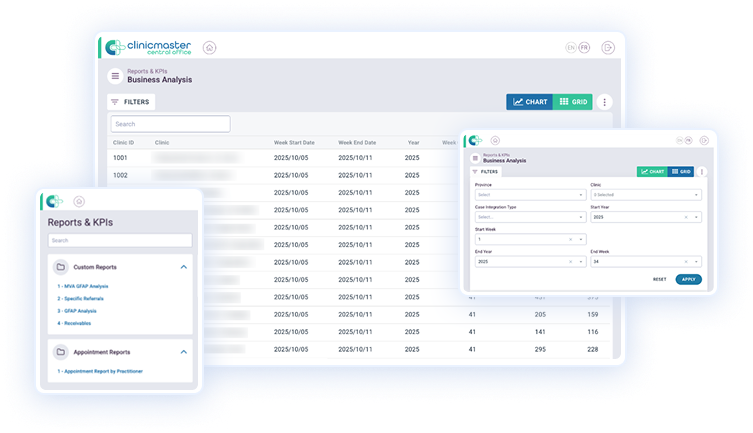Open the Province dropdown in the filter panel
Screen dimensions: 753x433
(x=529, y=195)
